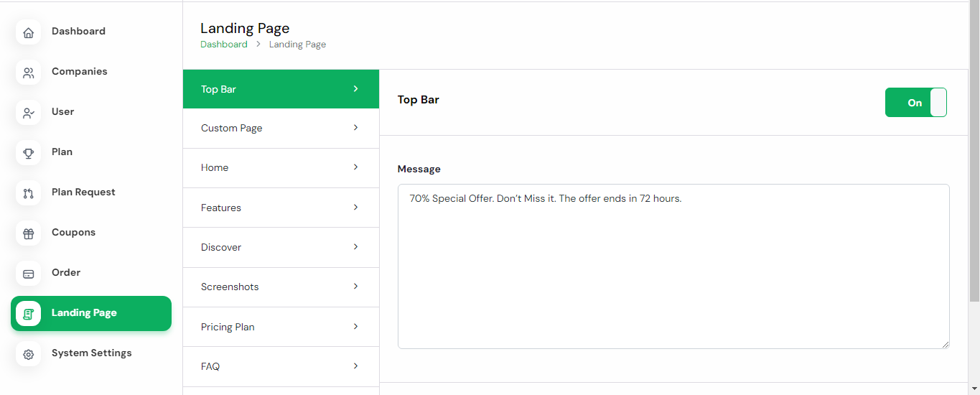The width and height of the screenshot is (980, 395).
Task: Click the page vertical scrollbar
Action: [x=974, y=151]
